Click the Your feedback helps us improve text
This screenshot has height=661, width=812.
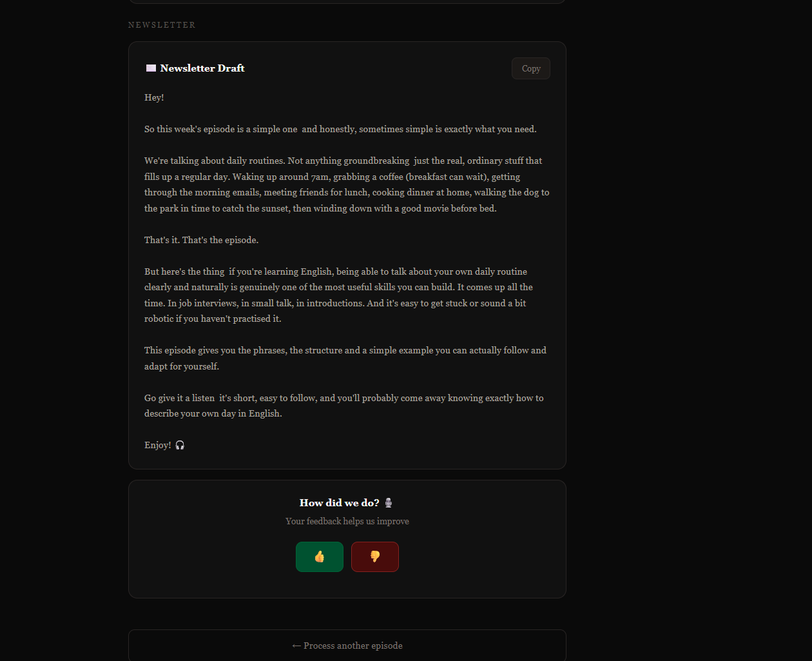pyautogui.click(x=347, y=521)
